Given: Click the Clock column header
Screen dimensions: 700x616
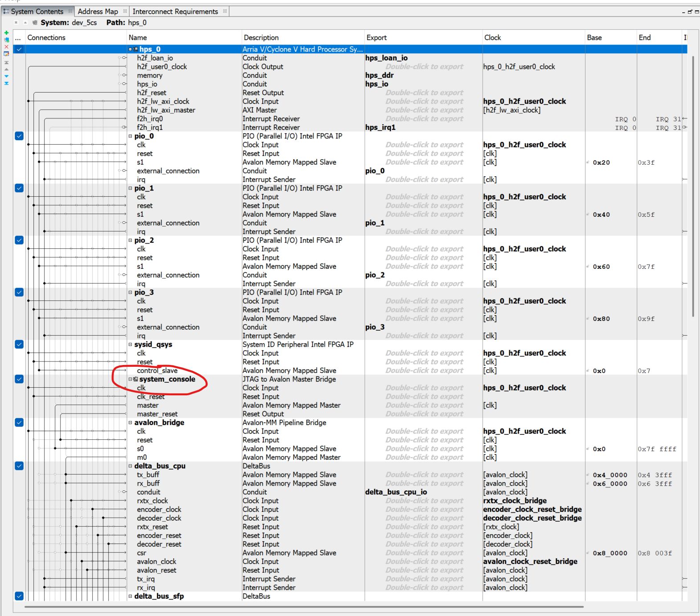Looking at the screenshot, I should [533, 38].
